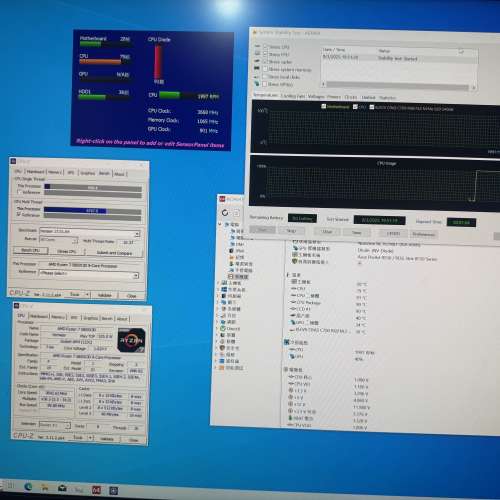The width and height of the screenshot is (500, 500).
Task: Click the Stop button in Stability Test
Action: coord(291,230)
